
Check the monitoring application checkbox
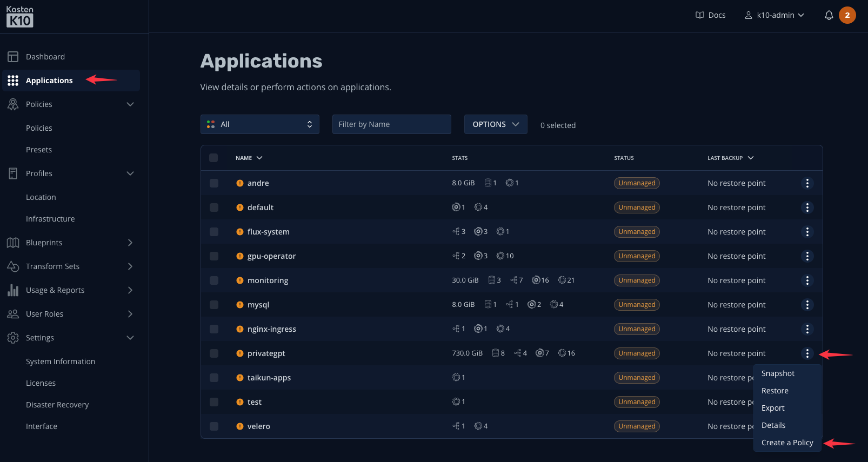click(214, 280)
